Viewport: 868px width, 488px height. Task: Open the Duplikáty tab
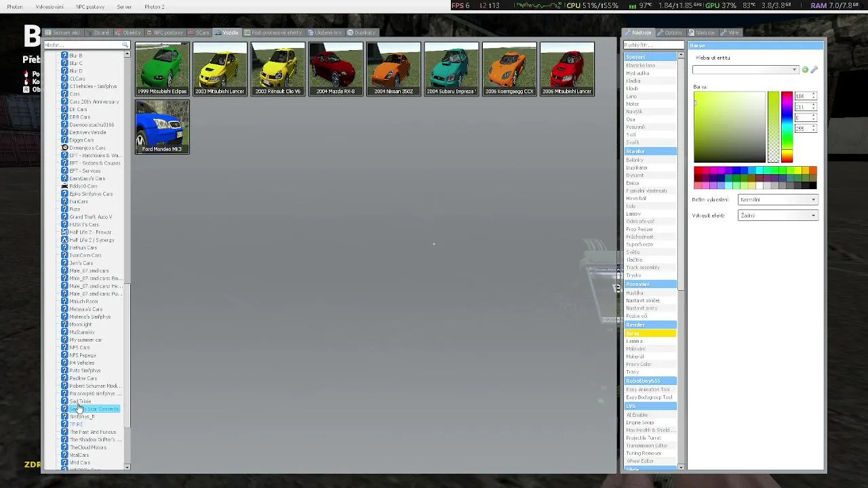point(361,33)
